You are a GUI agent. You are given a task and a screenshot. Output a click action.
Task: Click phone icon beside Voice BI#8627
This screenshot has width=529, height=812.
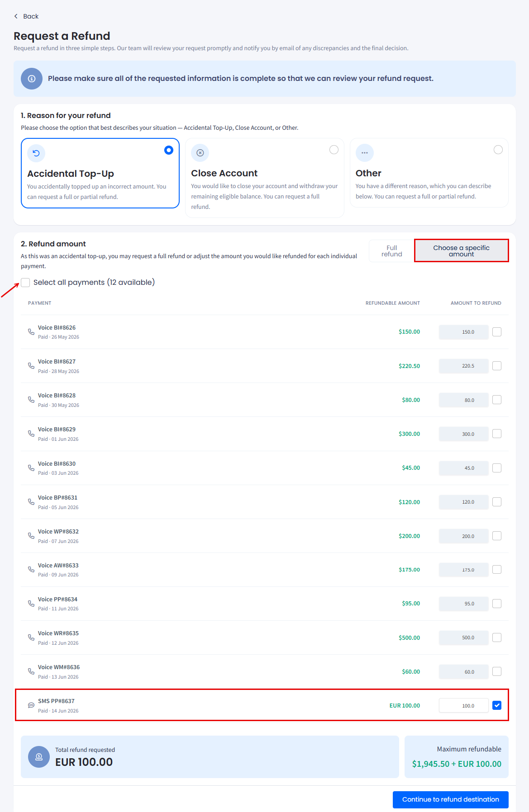31,366
